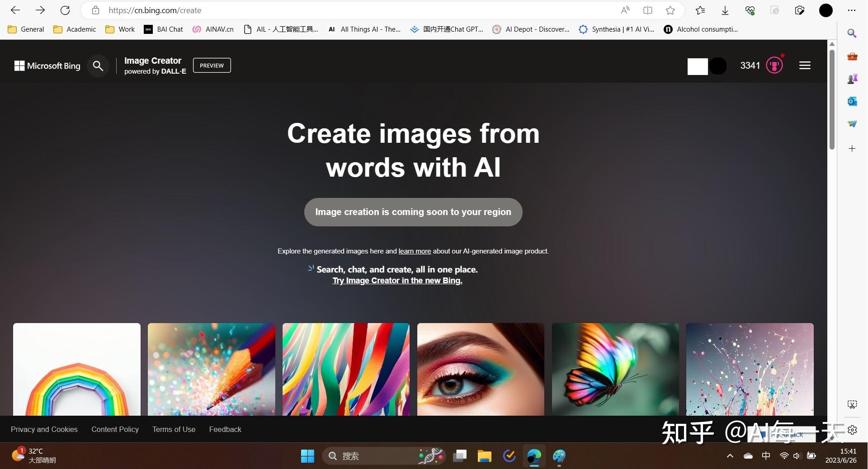Screen dimensions: 868x469
Task: Expand the General bookmarks folder
Action: click(x=25, y=29)
